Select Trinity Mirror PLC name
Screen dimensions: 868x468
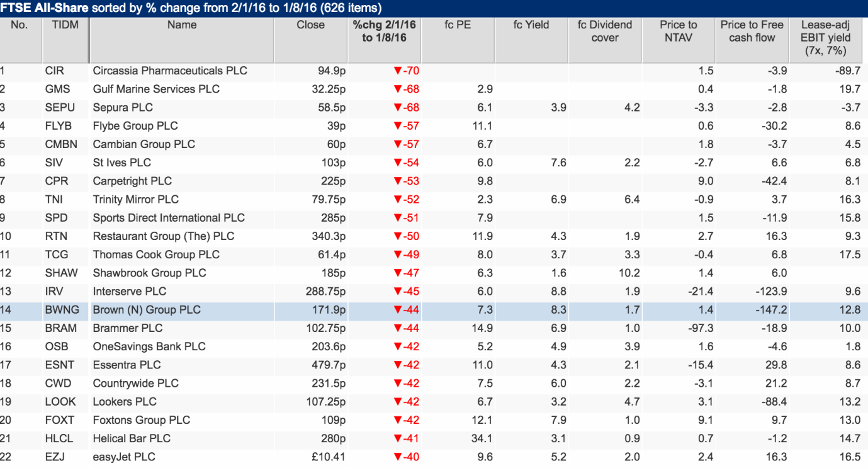135,199
